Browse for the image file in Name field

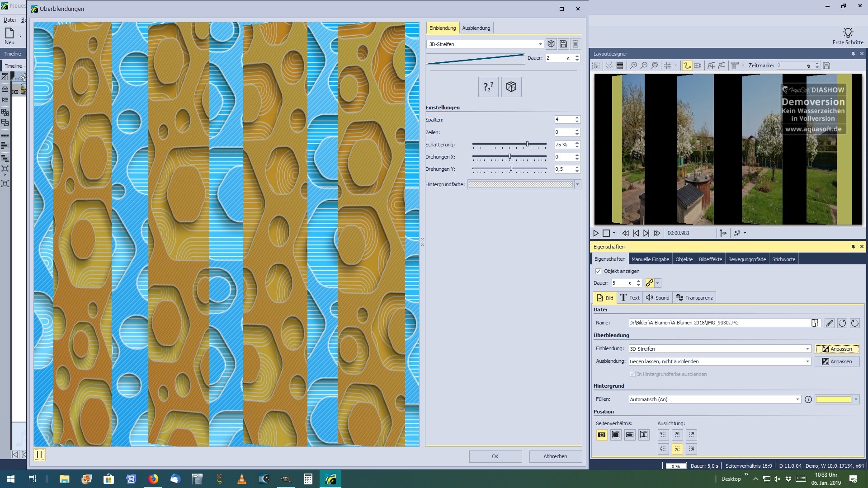(x=815, y=323)
